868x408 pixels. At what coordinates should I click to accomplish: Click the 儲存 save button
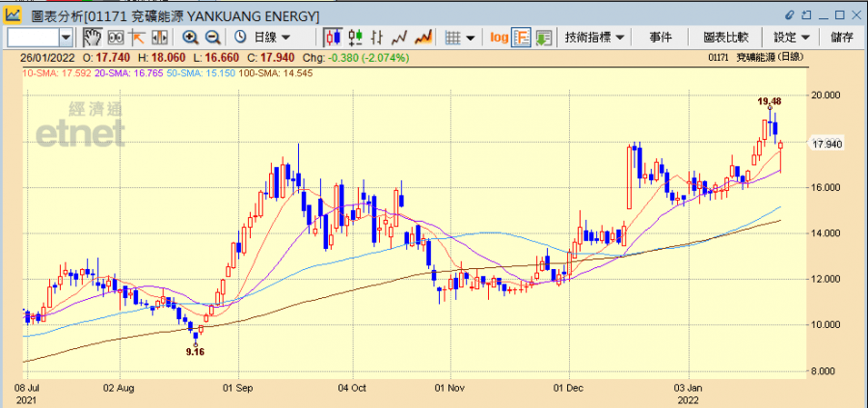[841, 37]
